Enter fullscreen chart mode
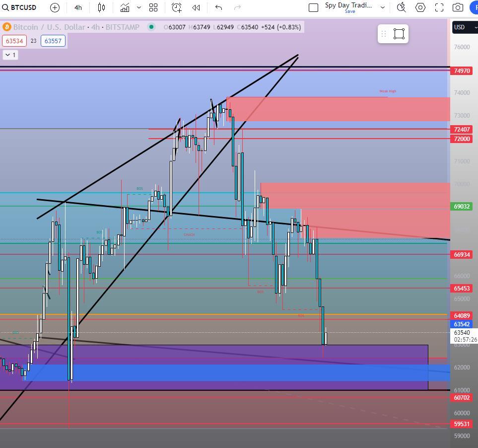The height and width of the screenshot is (448, 478). [x=439, y=7]
